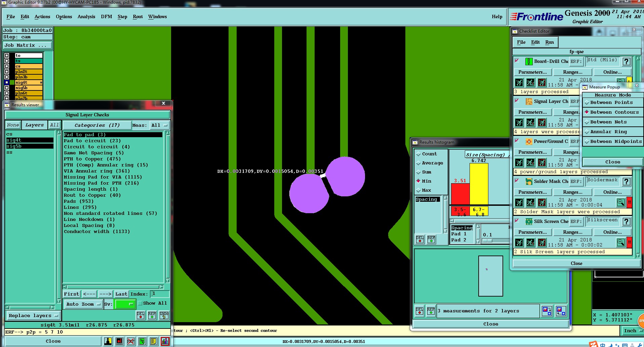Select Between Nets measure mode

pos(608,122)
